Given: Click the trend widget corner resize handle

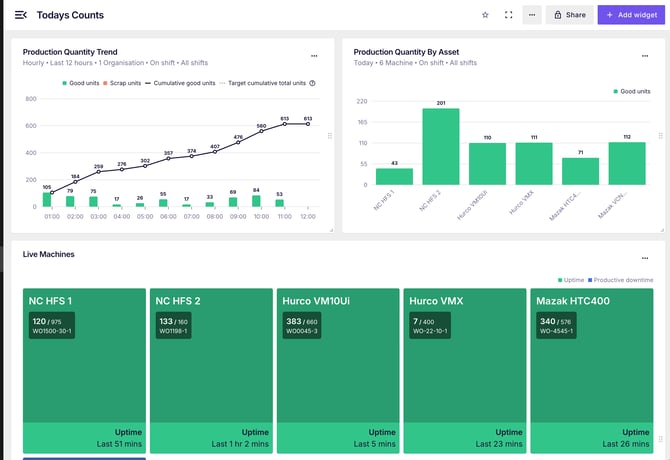Looking at the screenshot, I should point(332,230).
